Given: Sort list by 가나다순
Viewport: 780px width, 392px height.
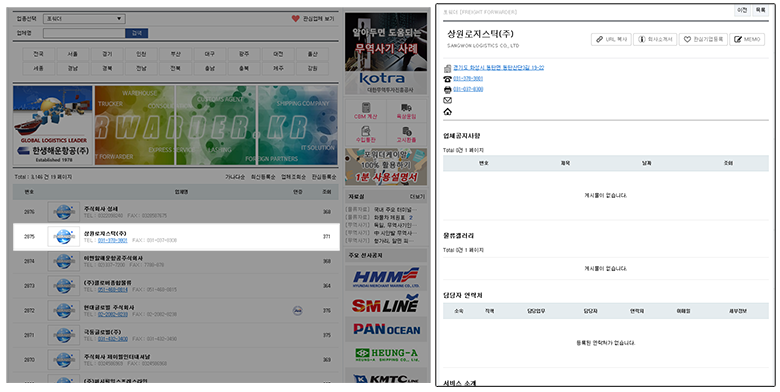Looking at the screenshot, I should [235, 177].
